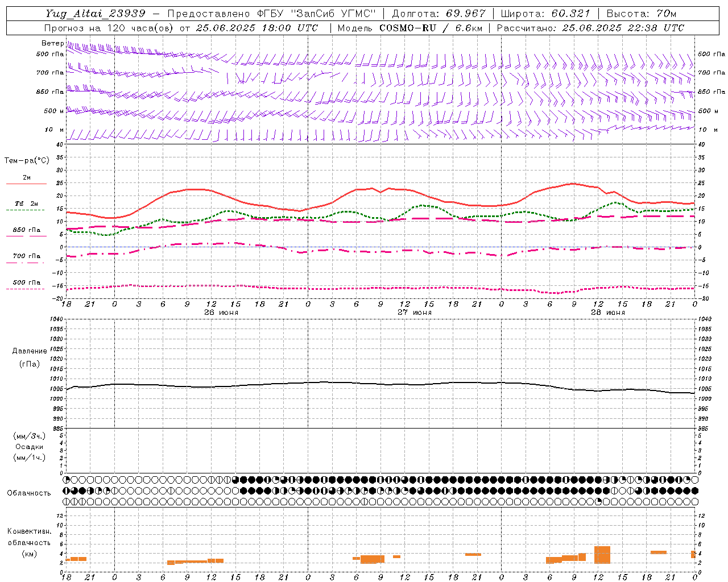The height and width of the screenshot is (582, 728).
Task: Click the 700 гПа wind label on right side
Action: pyautogui.click(x=712, y=73)
